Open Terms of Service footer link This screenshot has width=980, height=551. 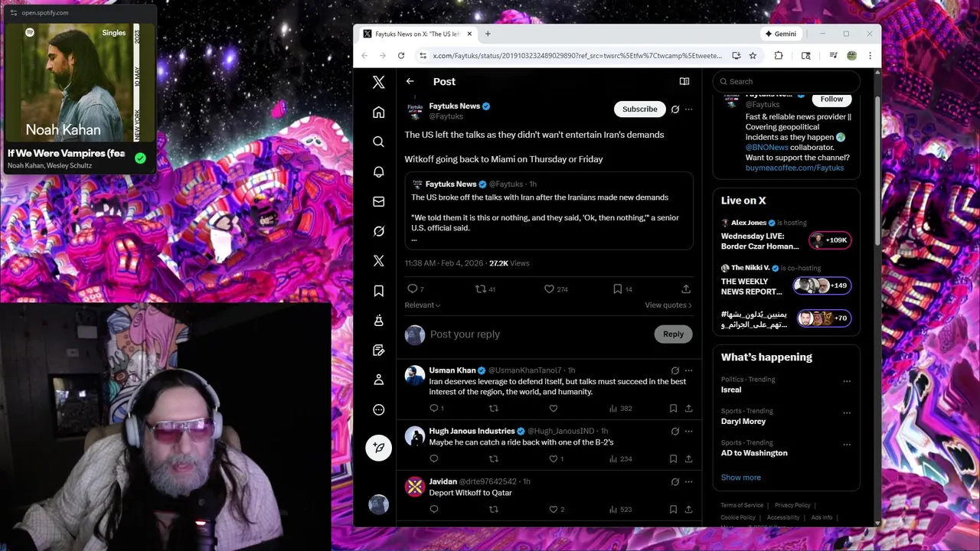(x=742, y=505)
